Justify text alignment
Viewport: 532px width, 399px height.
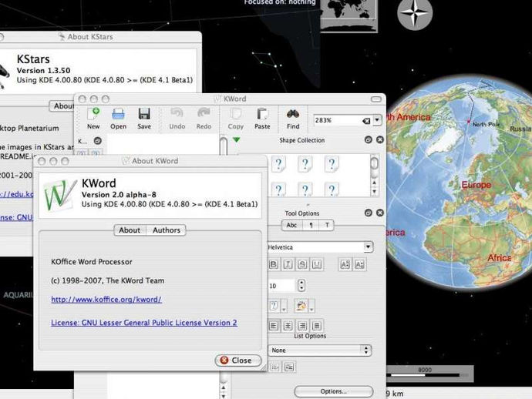(317, 326)
